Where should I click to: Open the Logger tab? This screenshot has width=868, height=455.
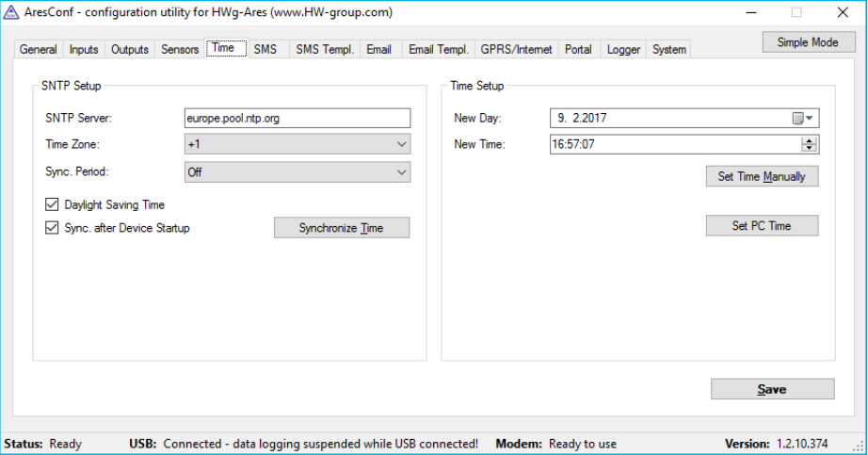click(x=623, y=50)
